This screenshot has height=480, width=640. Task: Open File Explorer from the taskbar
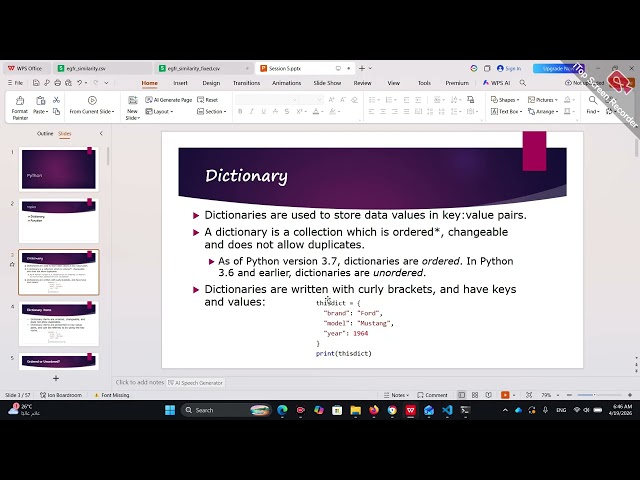[x=356, y=410]
